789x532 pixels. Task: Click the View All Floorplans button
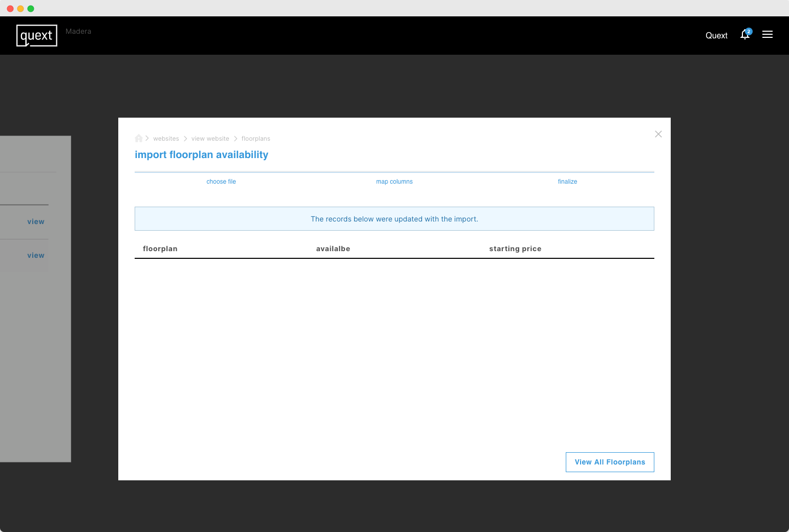pyautogui.click(x=610, y=462)
